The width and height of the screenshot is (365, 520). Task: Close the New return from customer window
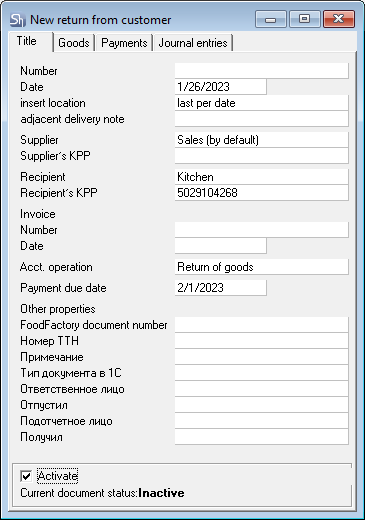click(x=338, y=19)
